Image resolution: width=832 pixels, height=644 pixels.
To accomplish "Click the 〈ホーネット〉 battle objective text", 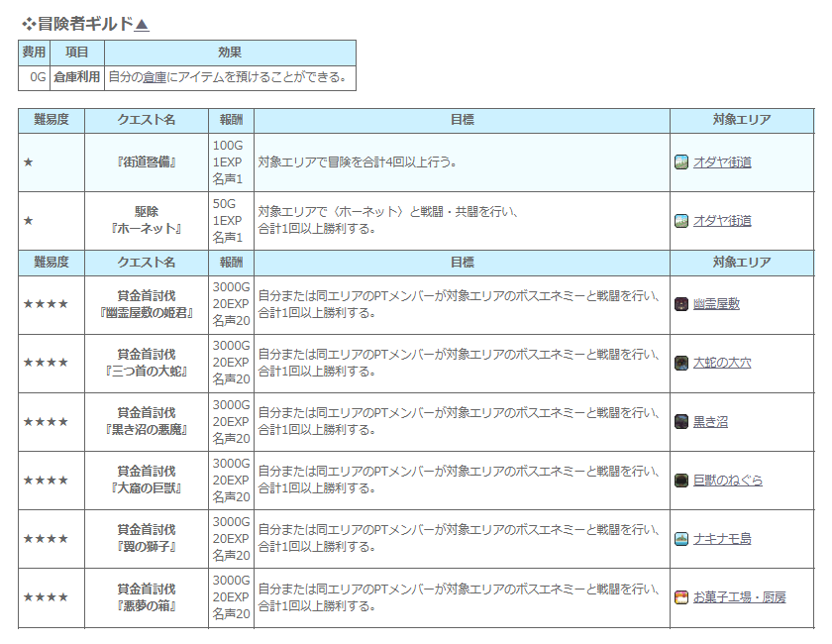I will (x=389, y=220).
